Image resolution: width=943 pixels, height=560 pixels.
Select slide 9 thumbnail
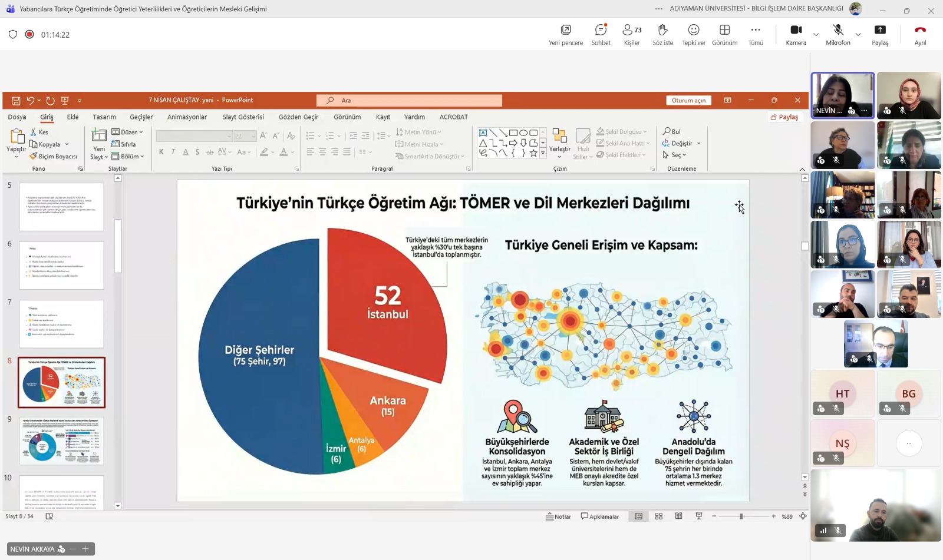(61, 441)
